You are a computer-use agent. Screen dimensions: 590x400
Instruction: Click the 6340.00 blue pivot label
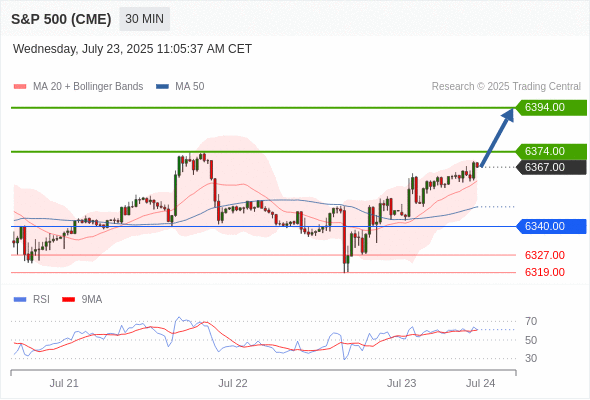click(x=551, y=227)
